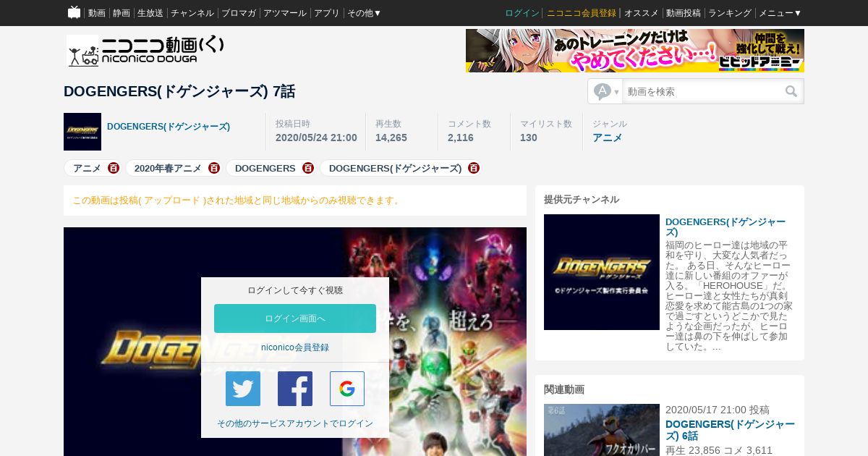Select the アニメ tag
Image resolution: width=868 pixels, height=456 pixels.
pyautogui.click(x=87, y=168)
